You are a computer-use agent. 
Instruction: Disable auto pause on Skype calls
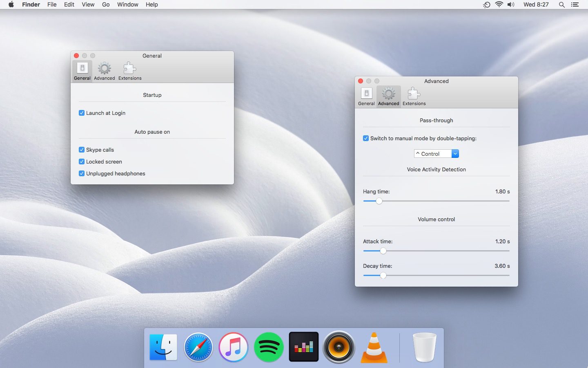point(82,150)
